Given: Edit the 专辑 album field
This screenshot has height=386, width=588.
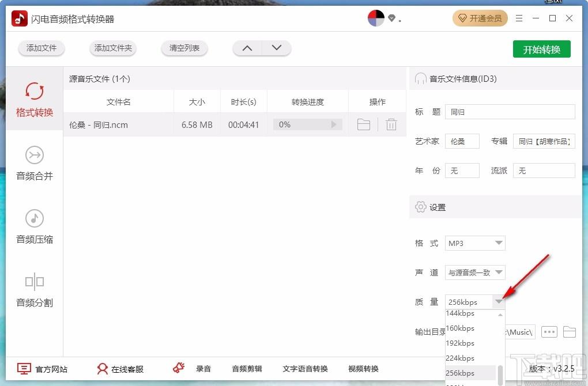Looking at the screenshot, I should [544, 141].
